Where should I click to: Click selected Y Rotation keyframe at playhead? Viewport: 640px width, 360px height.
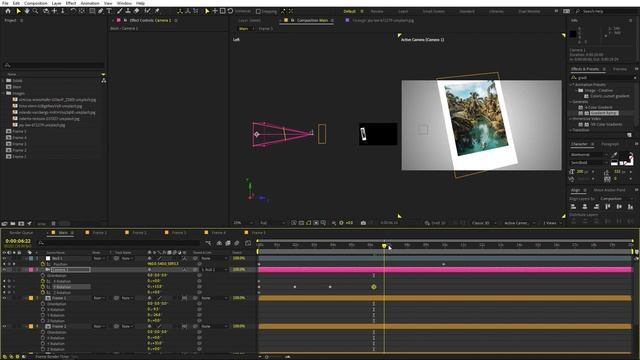point(373,287)
